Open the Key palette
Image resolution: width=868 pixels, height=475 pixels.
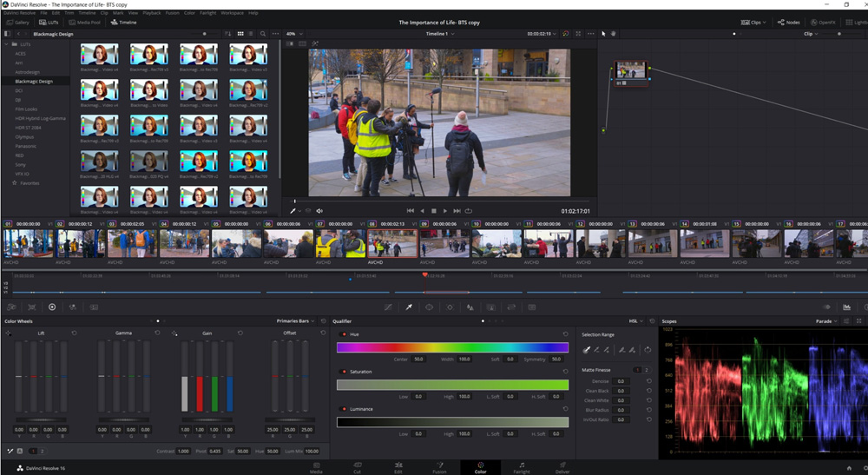point(491,307)
